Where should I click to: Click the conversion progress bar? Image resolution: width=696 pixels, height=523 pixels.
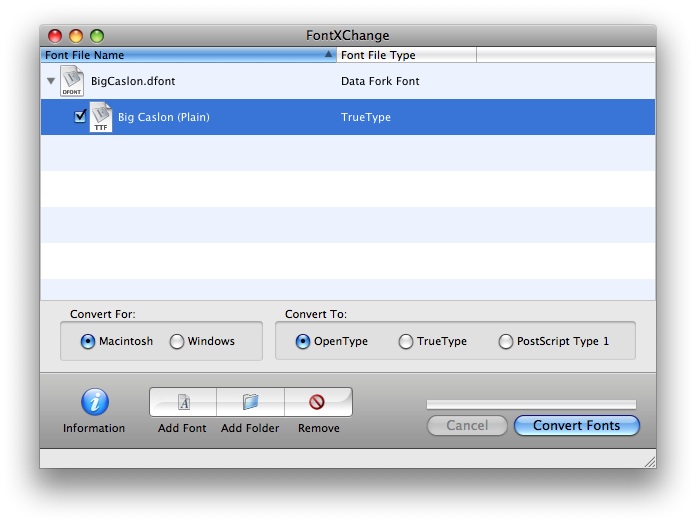[x=531, y=404]
